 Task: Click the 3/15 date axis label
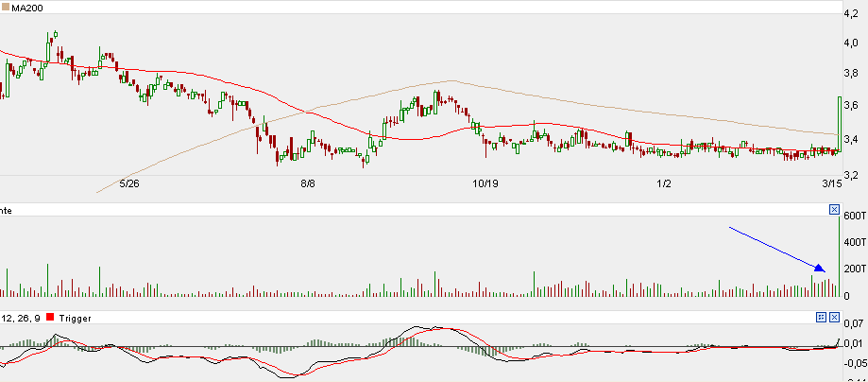832,183
